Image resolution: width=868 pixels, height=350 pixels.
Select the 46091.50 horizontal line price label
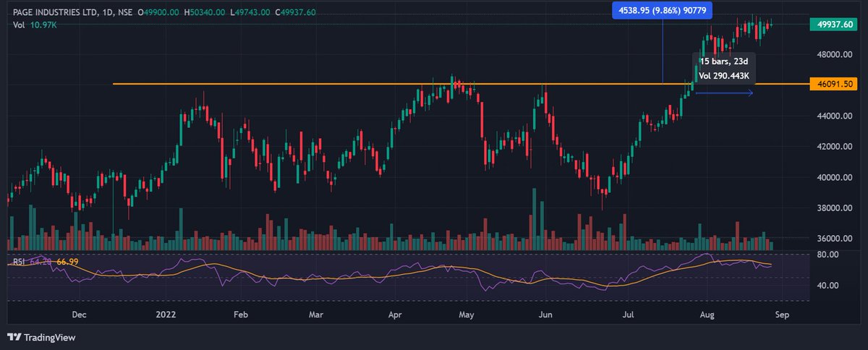[833, 85]
